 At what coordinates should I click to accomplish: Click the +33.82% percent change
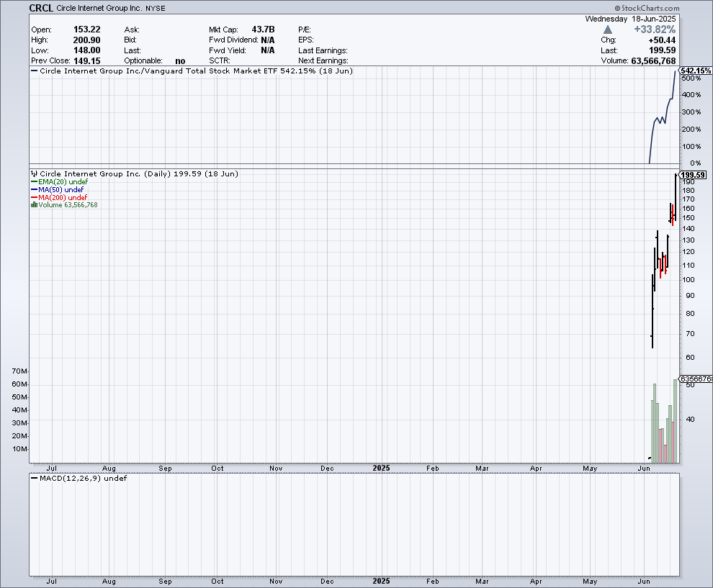click(655, 30)
